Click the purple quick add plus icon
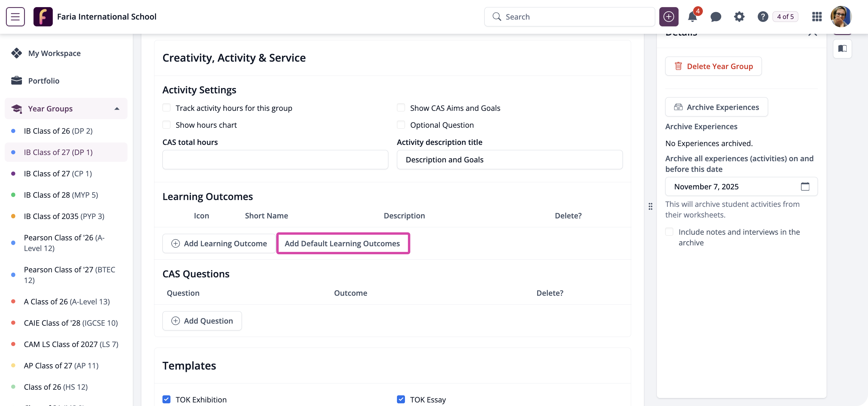The height and width of the screenshot is (406, 868). pos(668,17)
